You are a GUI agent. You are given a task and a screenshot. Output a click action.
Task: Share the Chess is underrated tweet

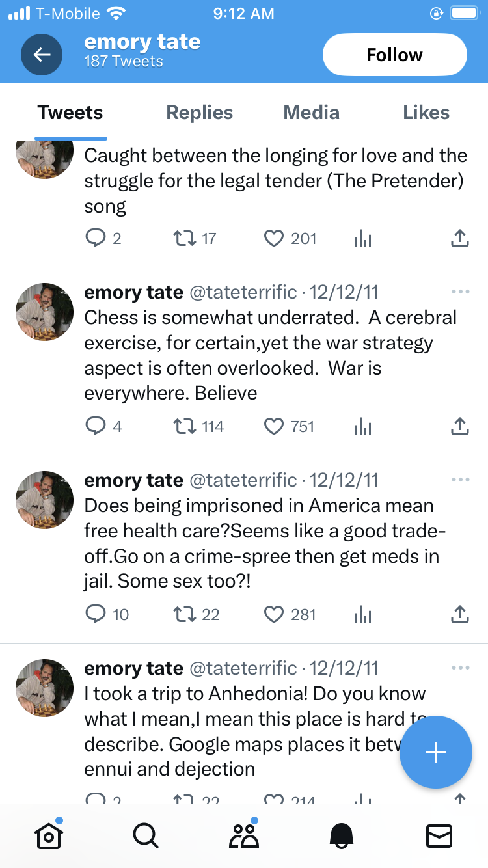[459, 427]
